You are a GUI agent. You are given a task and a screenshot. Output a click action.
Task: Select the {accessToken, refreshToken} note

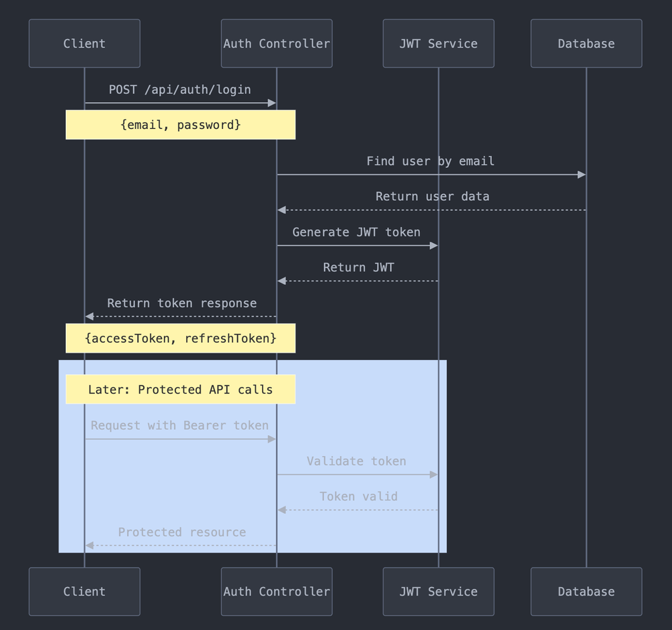click(180, 338)
